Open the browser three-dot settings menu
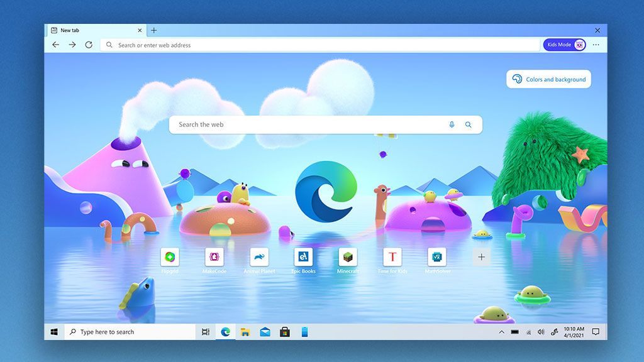This screenshot has width=644, height=362. (x=596, y=45)
